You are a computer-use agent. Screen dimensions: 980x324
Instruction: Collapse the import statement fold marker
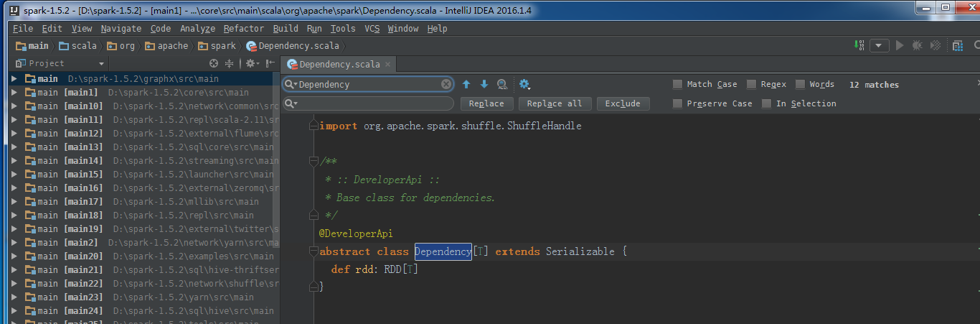click(313, 126)
